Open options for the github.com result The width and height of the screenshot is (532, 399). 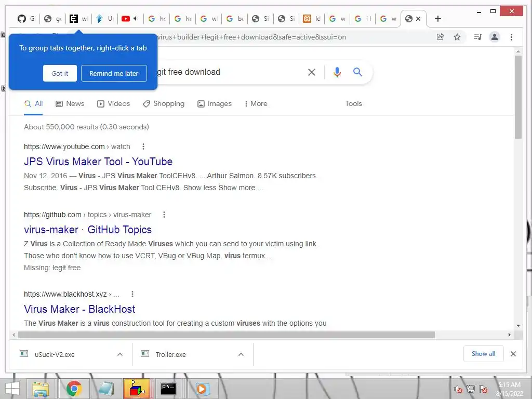click(x=164, y=215)
